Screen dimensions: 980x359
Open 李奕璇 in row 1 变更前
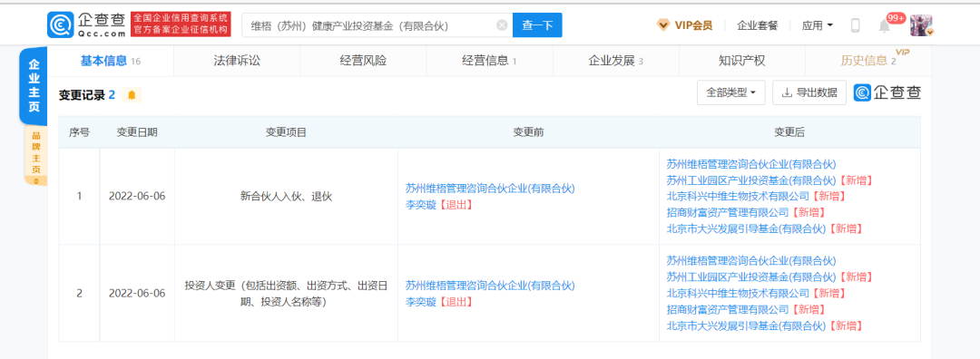(x=420, y=204)
